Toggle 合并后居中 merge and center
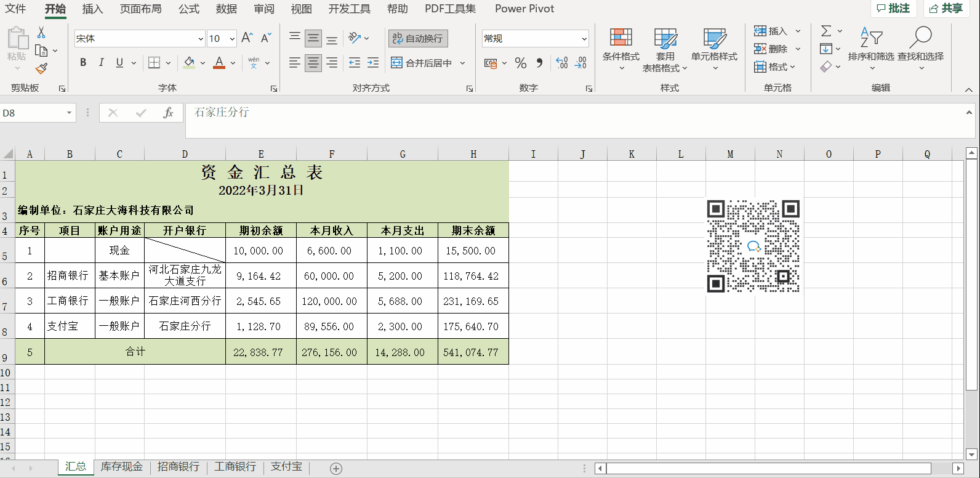Screen dimensions: 980x478 tap(422, 63)
